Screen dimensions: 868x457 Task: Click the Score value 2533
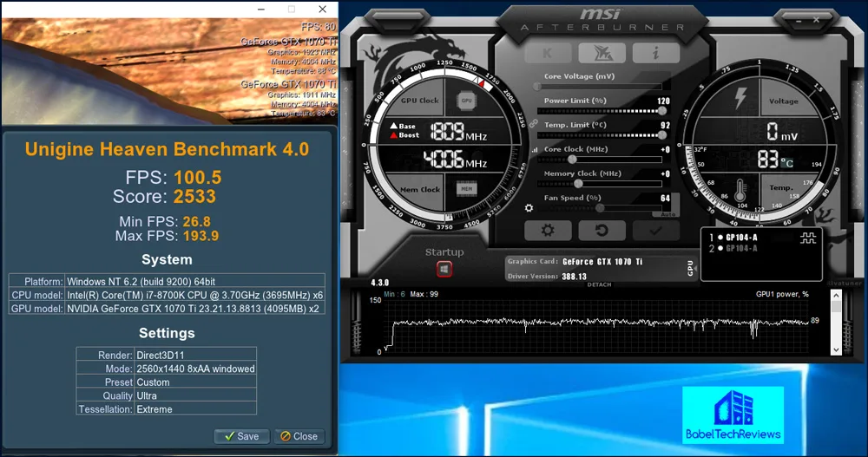[194, 196]
